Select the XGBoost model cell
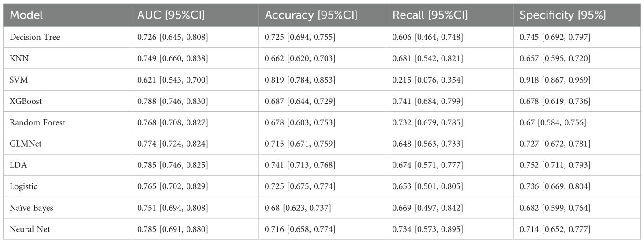 (x=26, y=101)
